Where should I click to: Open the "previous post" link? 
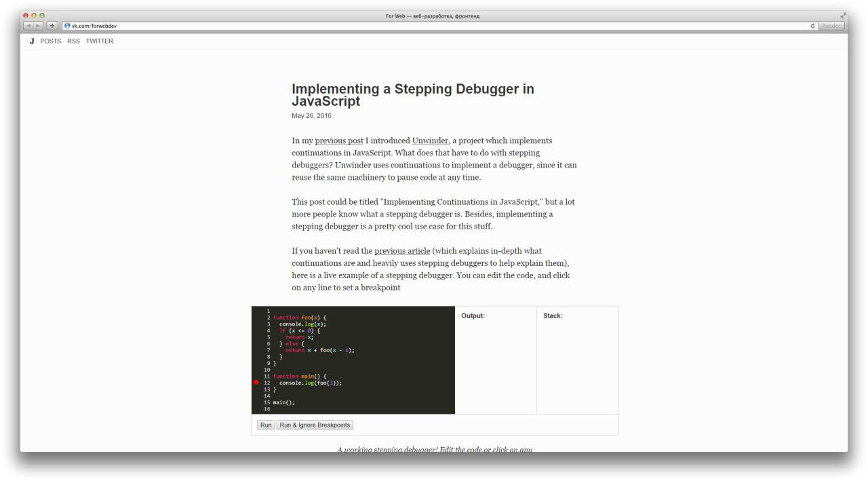[x=339, y=140]
